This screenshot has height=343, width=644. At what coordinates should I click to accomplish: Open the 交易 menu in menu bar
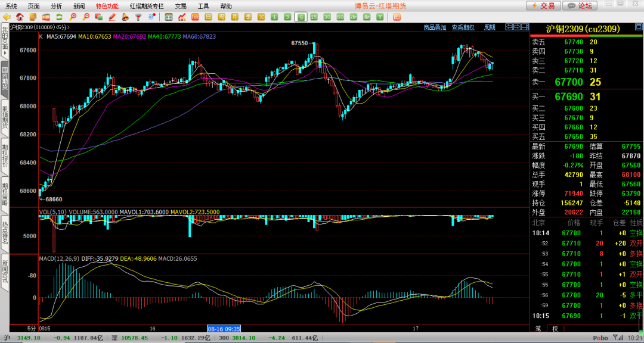(180, 6)
